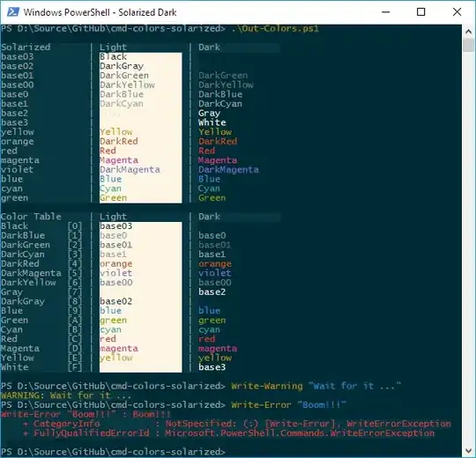Click the WARNING: Wait for it line
The image size is (476, 458).
(x=66, y=395)
